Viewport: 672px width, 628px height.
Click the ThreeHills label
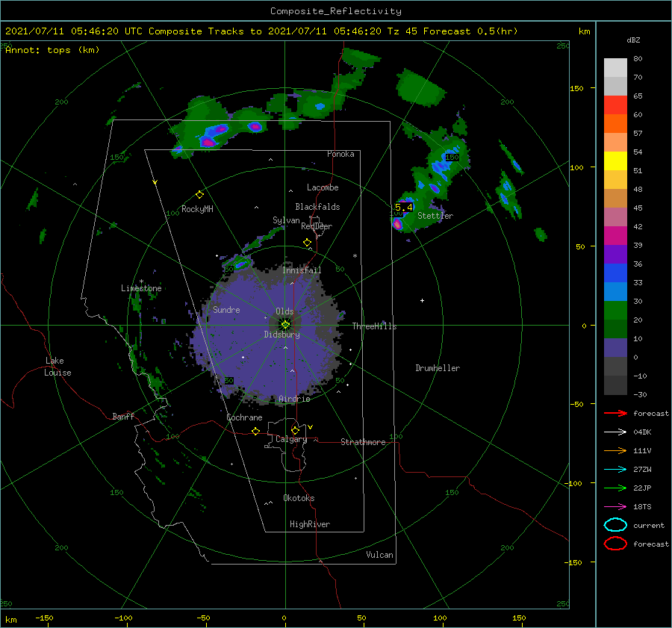[375, 326]
